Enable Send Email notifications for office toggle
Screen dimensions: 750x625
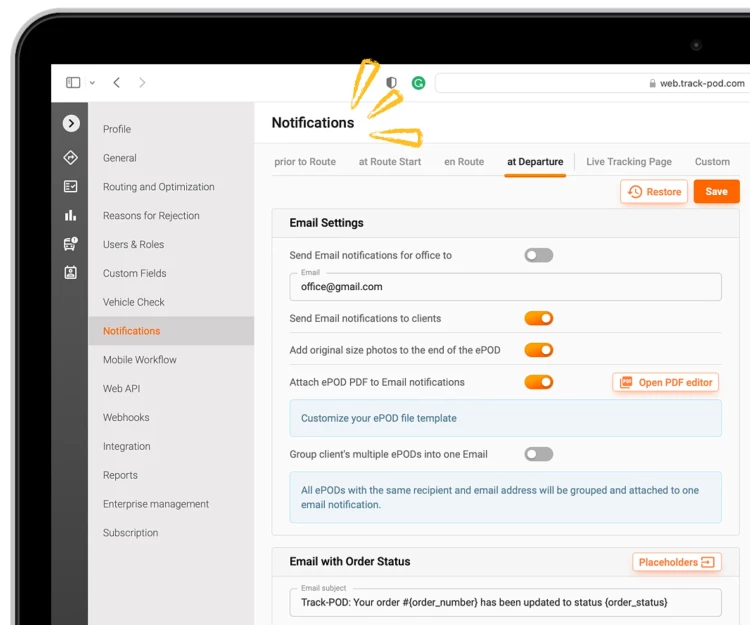pos(539,255)
